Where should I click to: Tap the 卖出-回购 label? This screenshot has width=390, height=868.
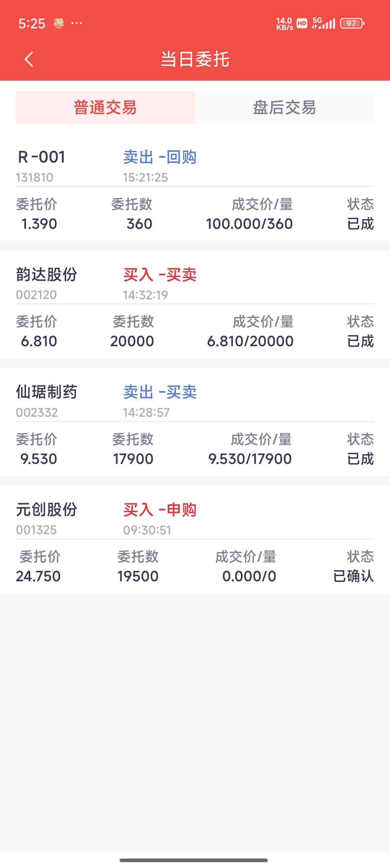coord(160,157)
